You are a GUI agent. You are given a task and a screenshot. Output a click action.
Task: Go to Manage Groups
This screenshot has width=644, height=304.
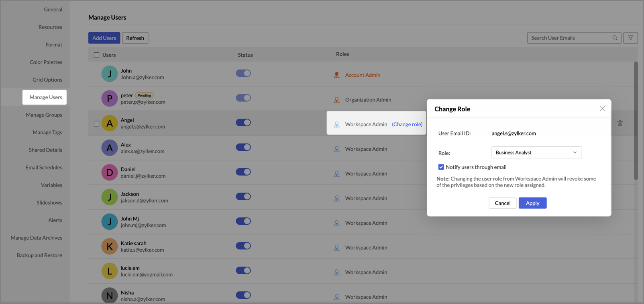tap(44, 115)
